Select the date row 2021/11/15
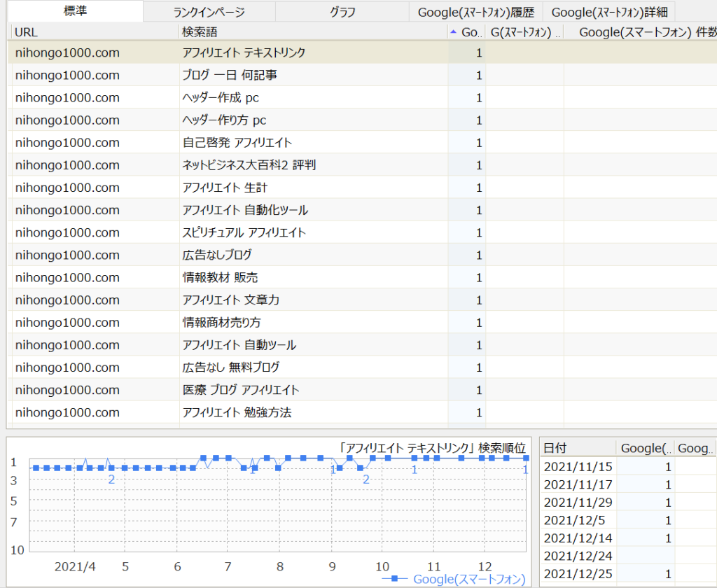 point(628,466)
